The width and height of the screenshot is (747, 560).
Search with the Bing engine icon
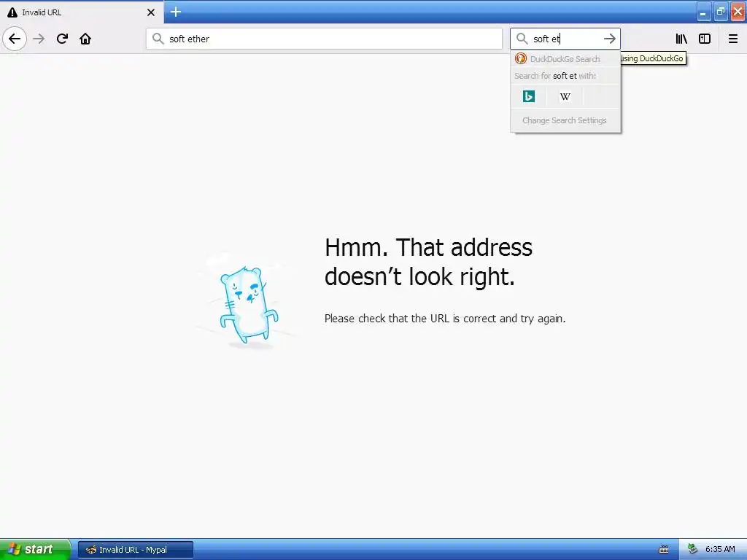coord(529,97)
